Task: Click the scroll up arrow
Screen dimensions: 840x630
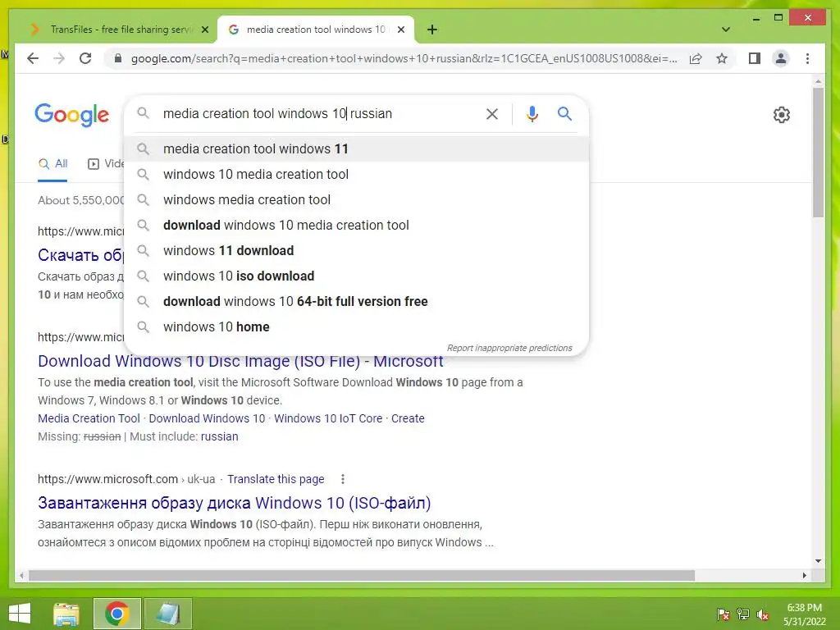Action: click(x=818, y=81)
